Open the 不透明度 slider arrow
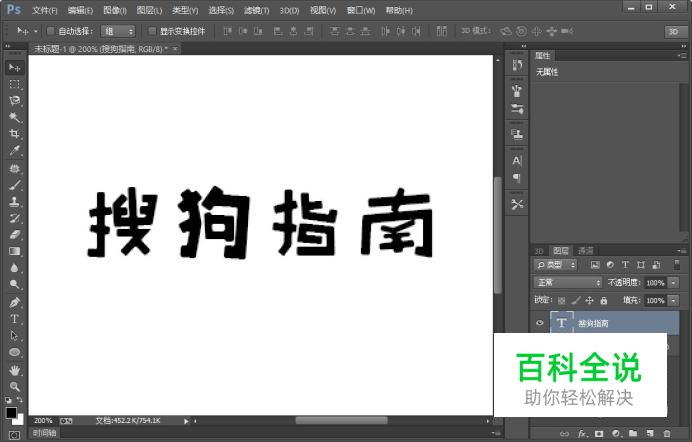This screenshot has width=692, height=442. pyautogui.click(x=673, y=283)
